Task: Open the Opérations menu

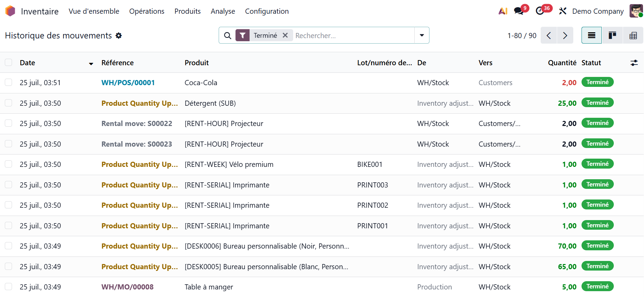Action: tap(147, 11)
